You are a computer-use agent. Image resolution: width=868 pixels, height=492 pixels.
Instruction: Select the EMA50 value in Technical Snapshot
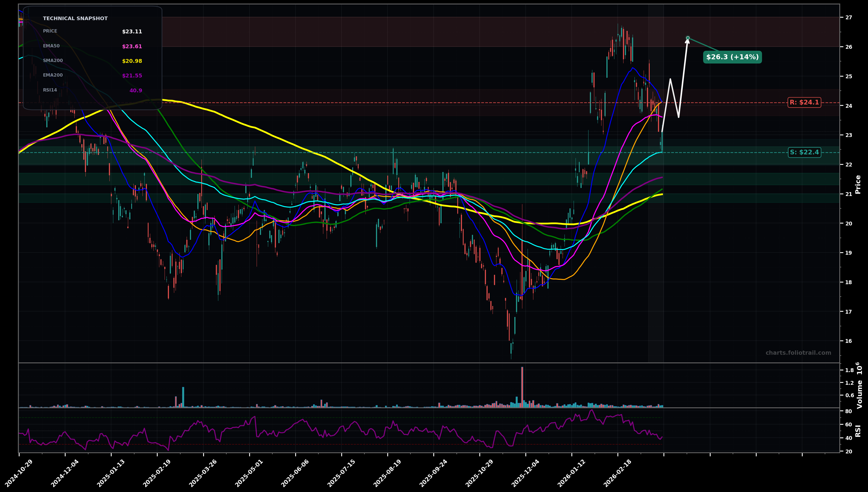tap(131, 46)
